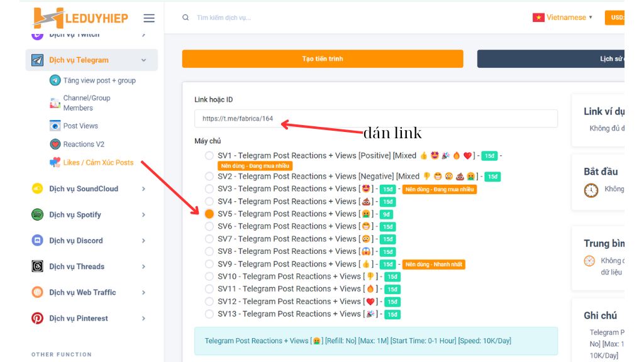Expand the Dịch vụ Twitch chevron
Image resolution: width=644 pixels, height=362 pixels.
pyautogui.click(x=144, y=35)
